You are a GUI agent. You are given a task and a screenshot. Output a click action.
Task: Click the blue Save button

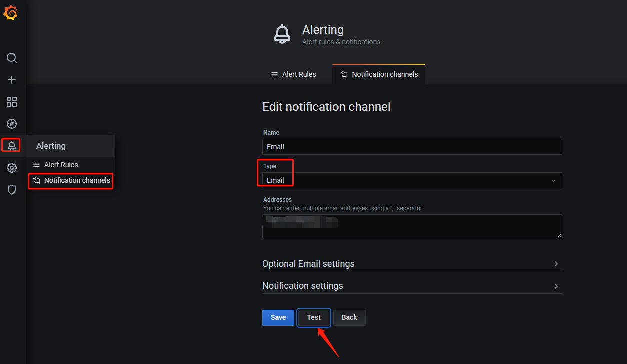(278, 318)
